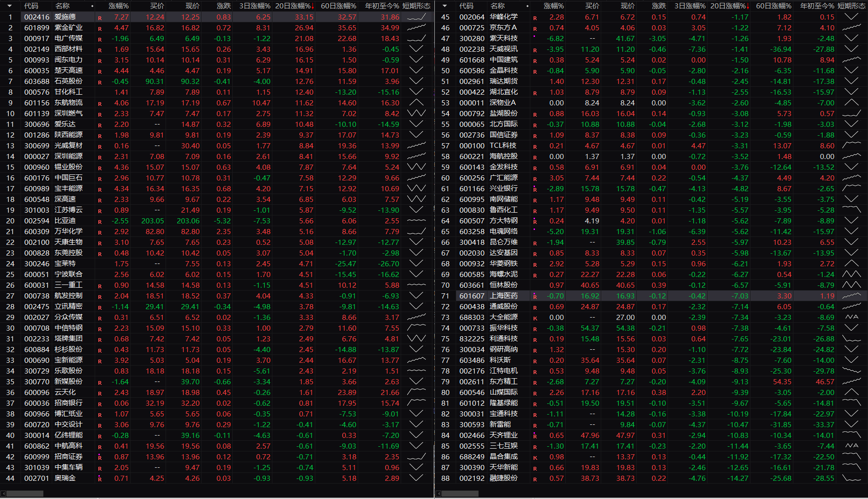Click the scroll-left arrow under the left list

tap(3, 493)
